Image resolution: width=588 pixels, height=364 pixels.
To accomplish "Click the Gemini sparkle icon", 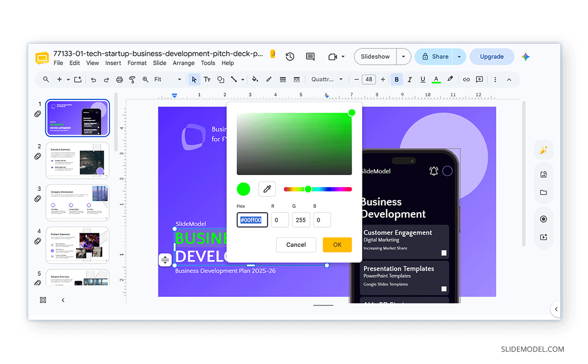I will click(526, 57).
